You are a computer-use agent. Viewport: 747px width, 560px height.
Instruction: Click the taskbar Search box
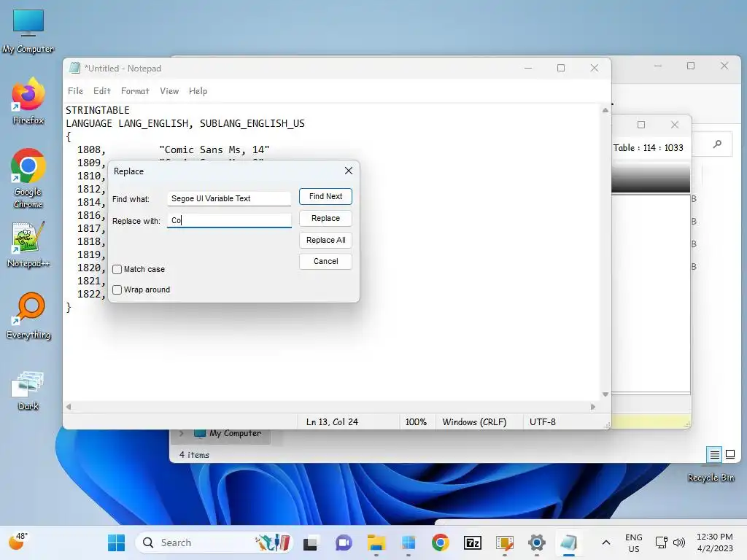(x=214, y=542)
